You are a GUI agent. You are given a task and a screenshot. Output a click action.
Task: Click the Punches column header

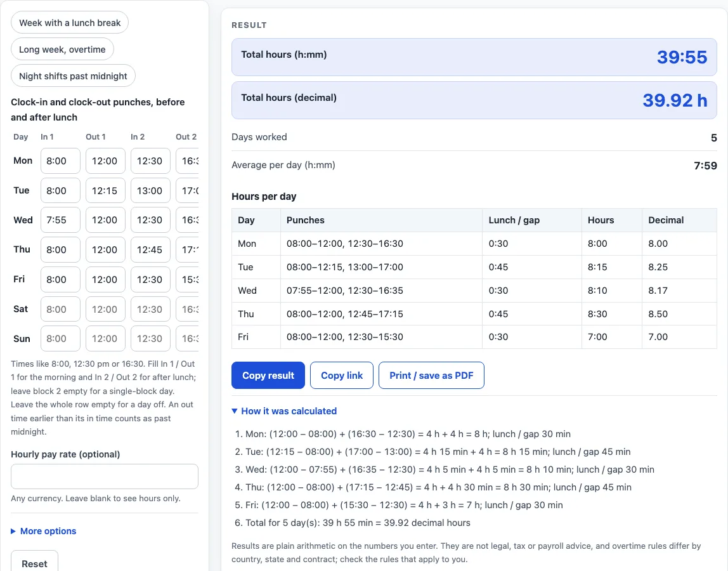pyautogui.click(x=381, y=220)
